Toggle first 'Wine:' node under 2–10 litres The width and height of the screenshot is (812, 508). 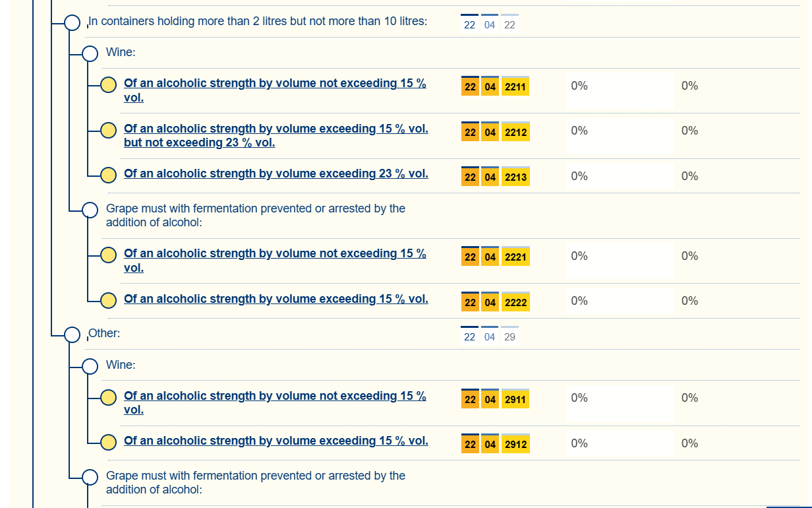[90, 53]
